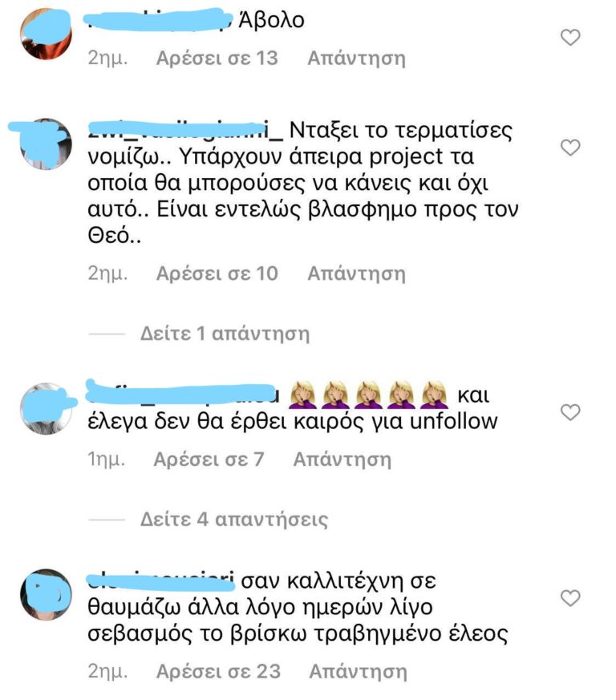Heart the "σαν καλλιτέχνη σε θαυμάζω" comment

[x=570, y=598]
